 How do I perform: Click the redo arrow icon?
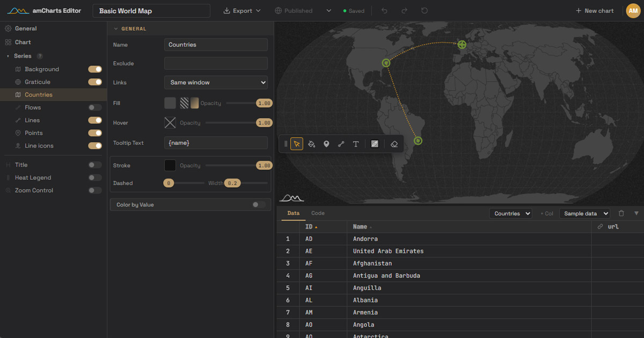(x=404, y=11)
